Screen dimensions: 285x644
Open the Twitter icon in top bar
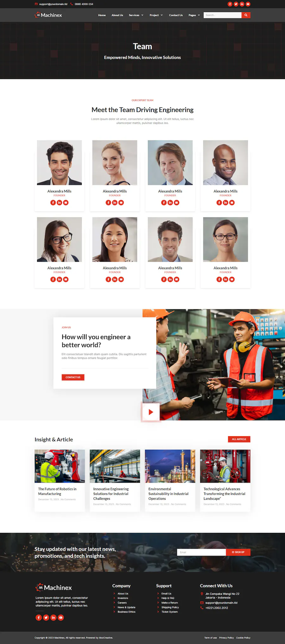pos(236,4)
